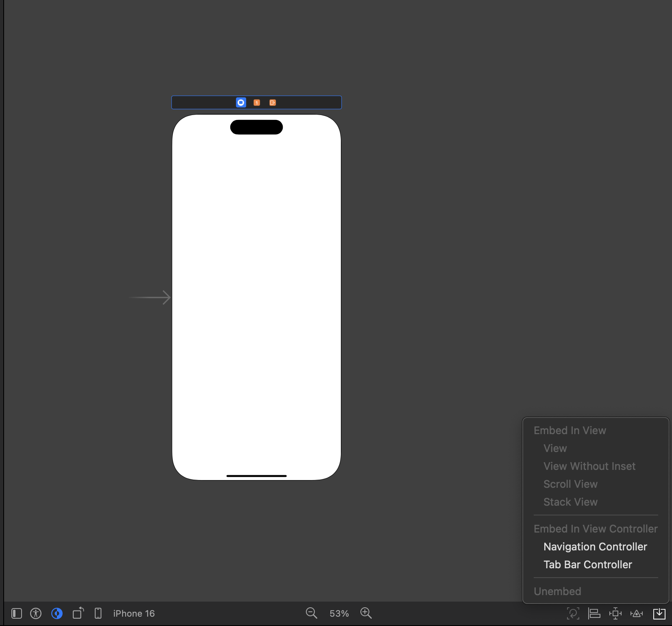Zoom out the storyboard canvas
The width and height of the screenshot is (672, 626).
point(311,613)
